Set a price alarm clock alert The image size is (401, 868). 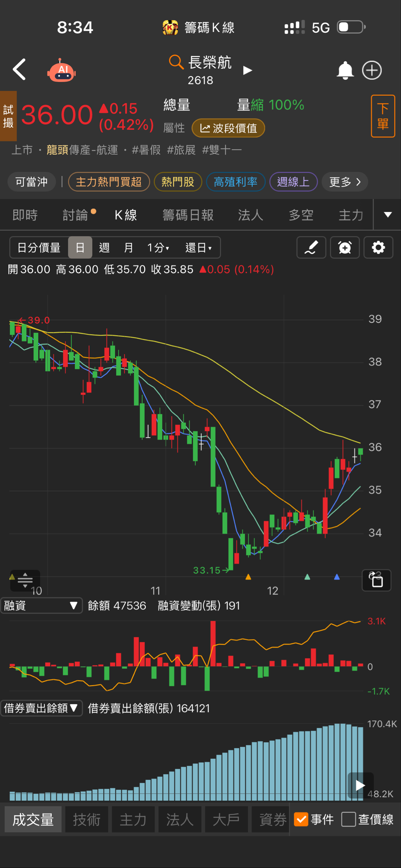coord(345,247)
